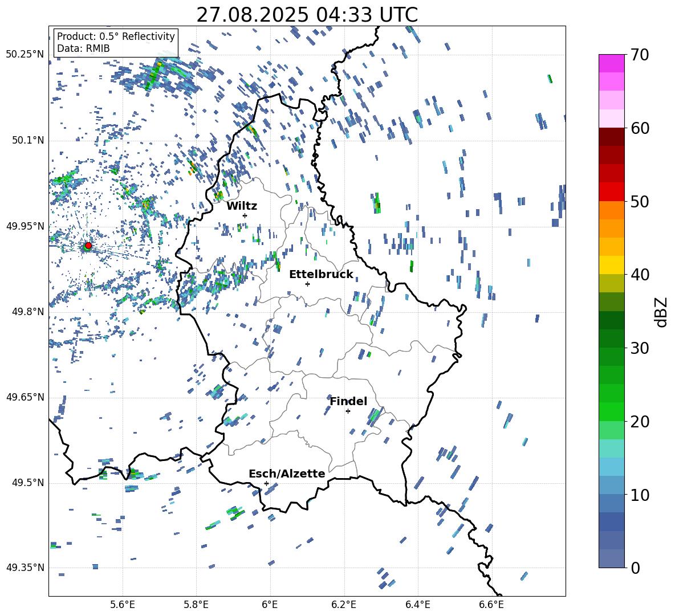Click the 50.1°N latitude label
Viewport: 675px width, 616px height.
pos(27,140)
